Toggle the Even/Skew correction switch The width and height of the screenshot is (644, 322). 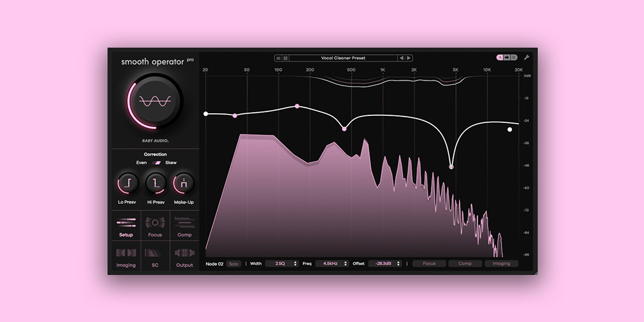point(156,163)
